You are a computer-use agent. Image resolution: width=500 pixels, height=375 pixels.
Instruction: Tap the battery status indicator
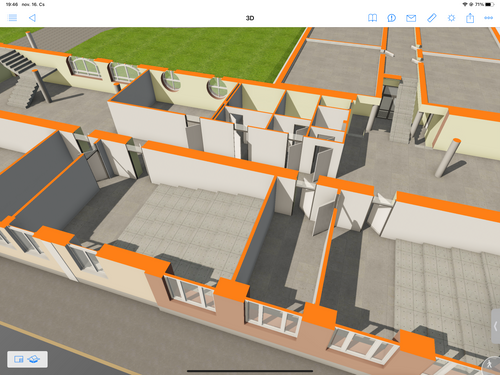pyautogui.click(x=489, y=4)
